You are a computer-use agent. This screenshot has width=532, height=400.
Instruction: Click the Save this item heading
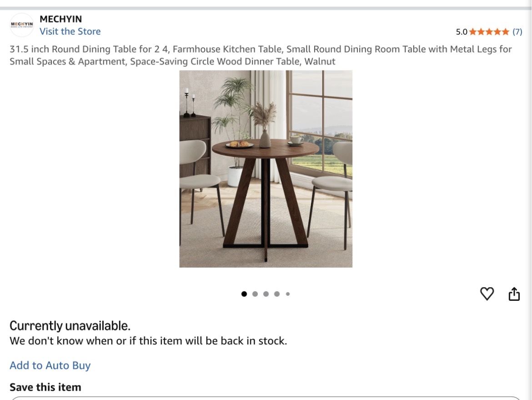coord(45,387)
